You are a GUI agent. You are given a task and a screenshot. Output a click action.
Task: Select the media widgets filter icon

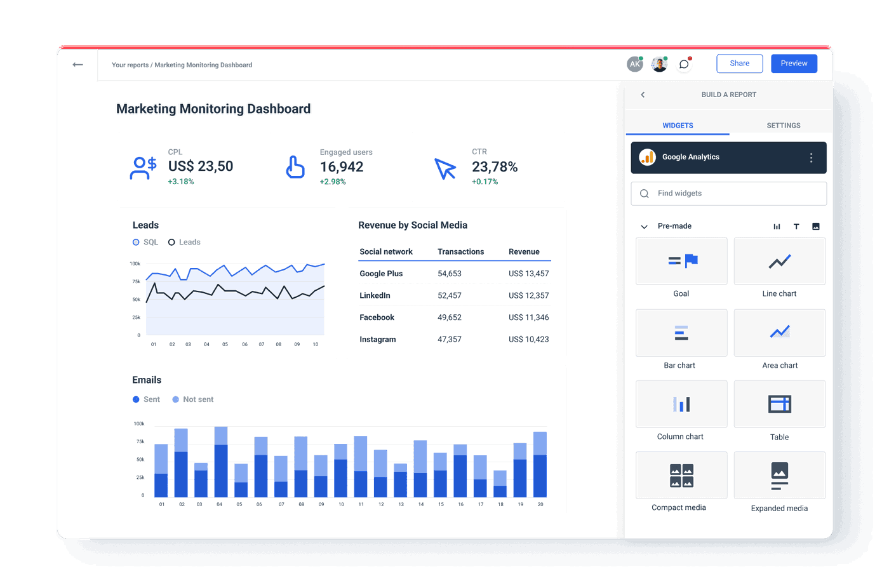(815, 226)
